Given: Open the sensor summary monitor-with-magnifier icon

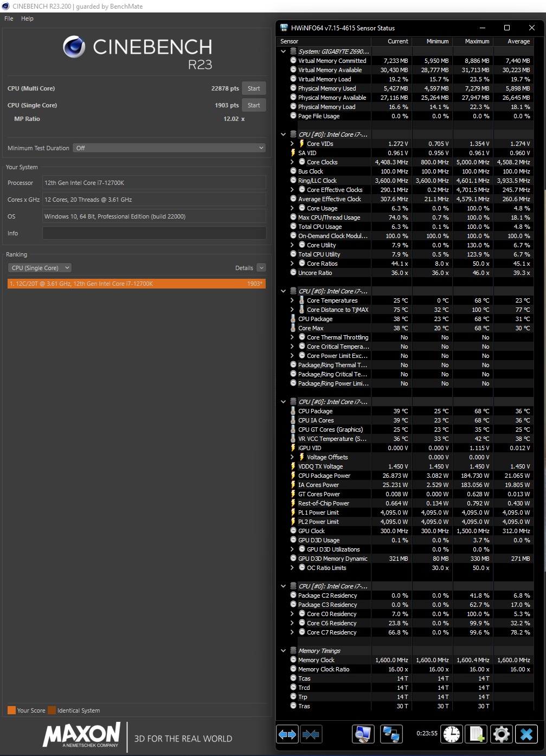Looking at the screenshot, I should tap(364, 734).
